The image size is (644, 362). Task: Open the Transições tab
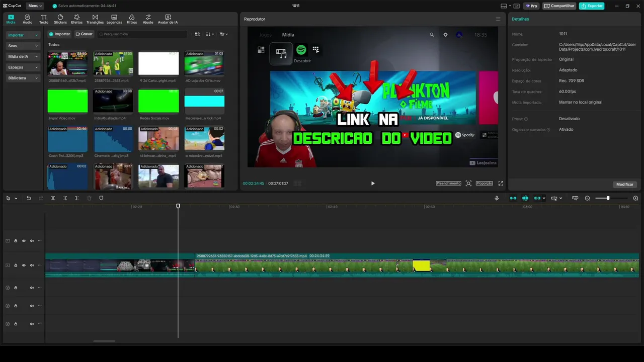95,19
